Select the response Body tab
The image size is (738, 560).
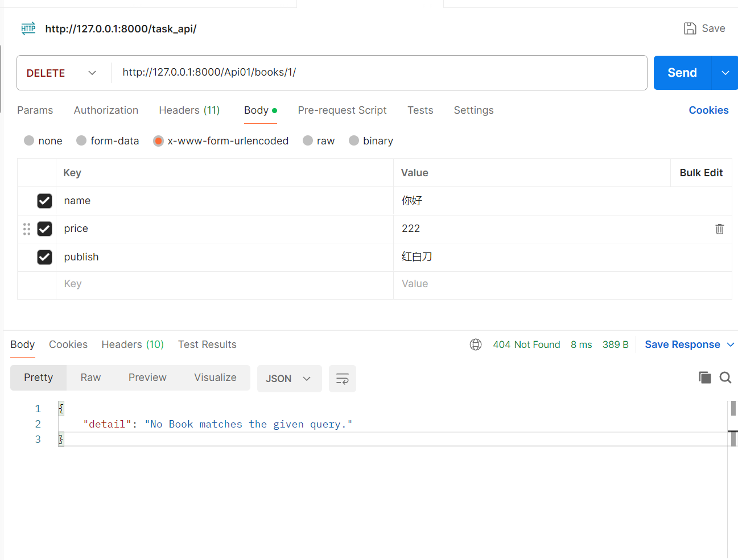(x=23, y=345)
